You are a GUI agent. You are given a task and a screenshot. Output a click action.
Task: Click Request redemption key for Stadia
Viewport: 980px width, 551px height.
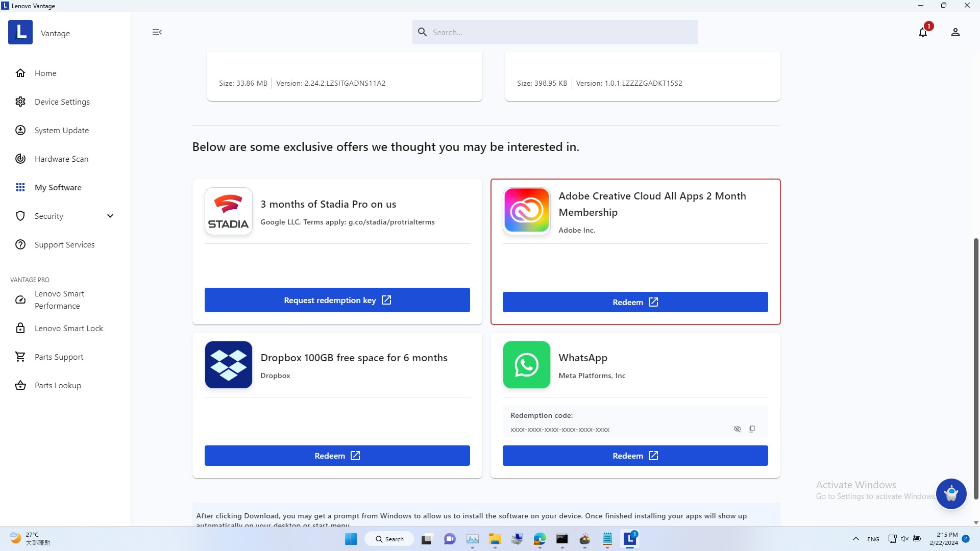337,300
